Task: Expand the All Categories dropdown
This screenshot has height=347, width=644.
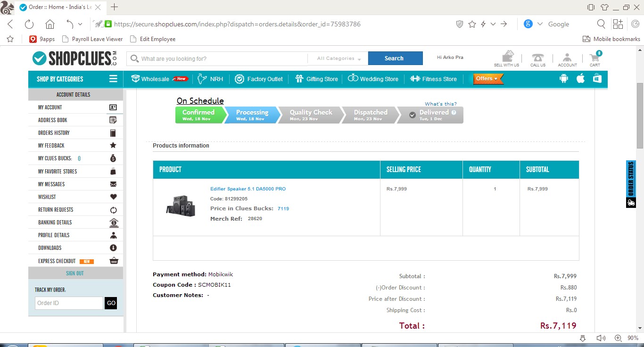Action: (x=339, y=58)
